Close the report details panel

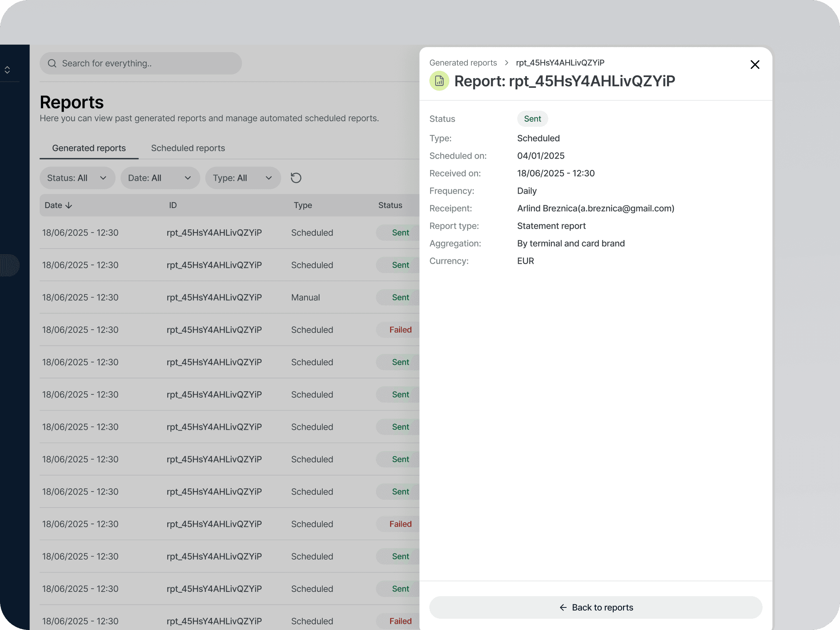[x=754, y=65]
